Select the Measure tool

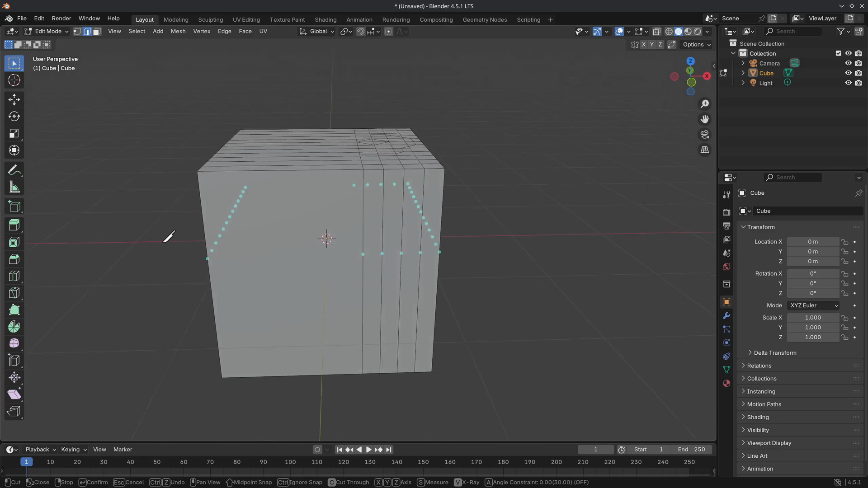[14, 187]
